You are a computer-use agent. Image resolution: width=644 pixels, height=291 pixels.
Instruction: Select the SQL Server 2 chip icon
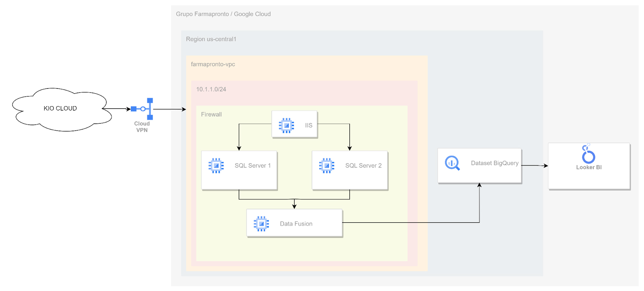click(326, 166)
